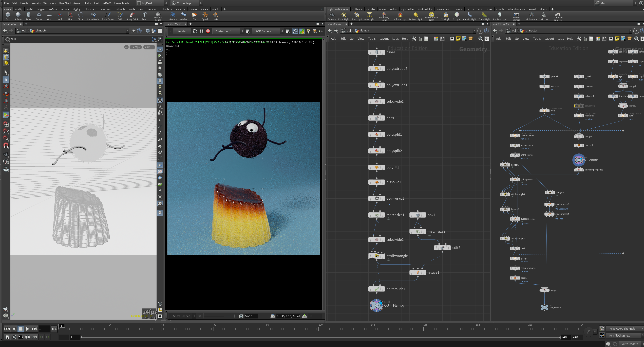Pick the Curve Bezier shelf tool
644x347 pixels.
93,16
